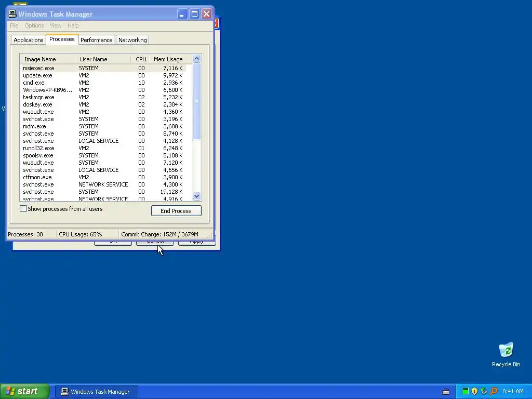Viewport: 532px width, 399px height.
Task: Switch to the Performance tab
Action: pos(96,40)
